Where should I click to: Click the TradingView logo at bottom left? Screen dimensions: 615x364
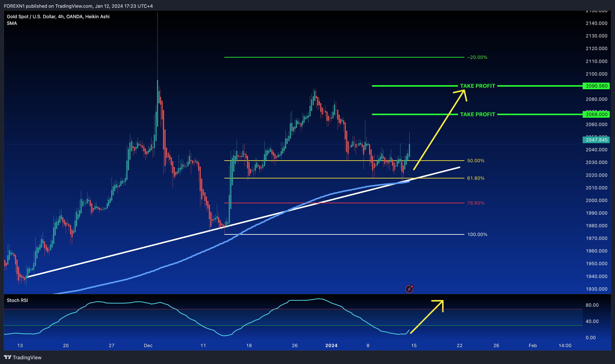click(22, 357)
